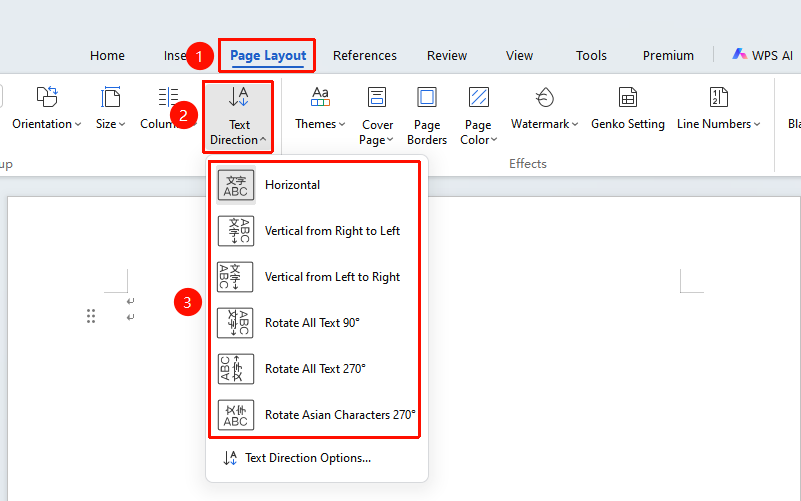Select Horizontal menu label

point(292,185)
